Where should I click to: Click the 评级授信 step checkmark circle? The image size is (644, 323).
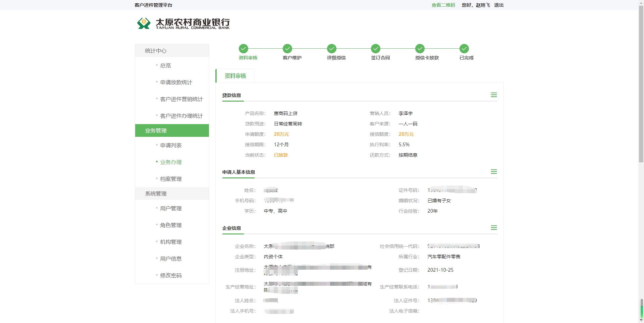(x=332, y=49)
